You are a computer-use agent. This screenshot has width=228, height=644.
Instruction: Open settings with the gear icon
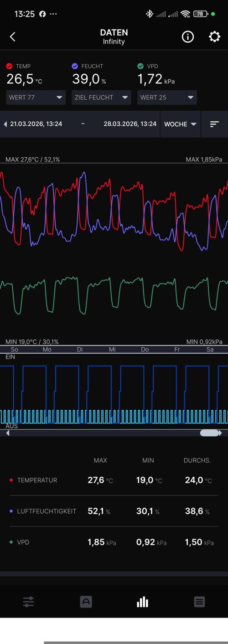tap(214, 37)
